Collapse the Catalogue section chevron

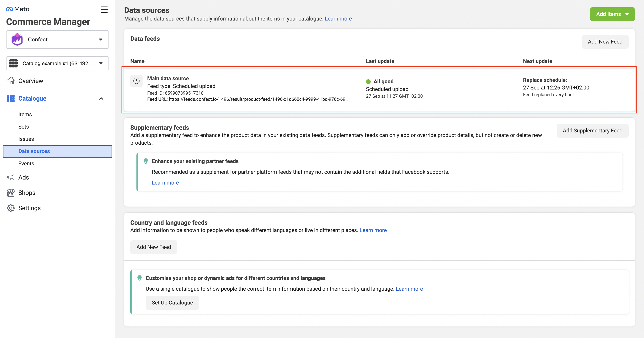point(101,98)
